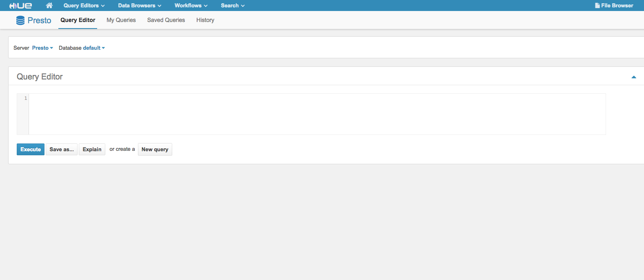Collapse the Query Editor panel
Image resolution: width=644 pixels, height=280 pixels.
633,77
